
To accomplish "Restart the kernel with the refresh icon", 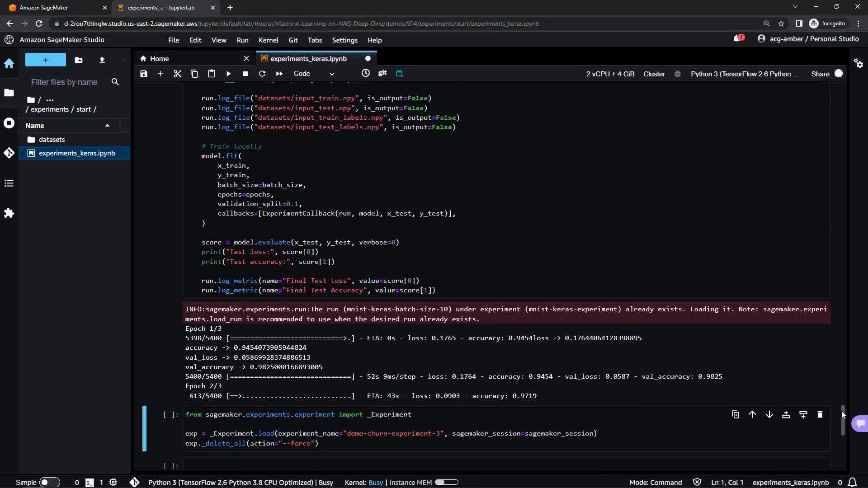I will [262, 74].
